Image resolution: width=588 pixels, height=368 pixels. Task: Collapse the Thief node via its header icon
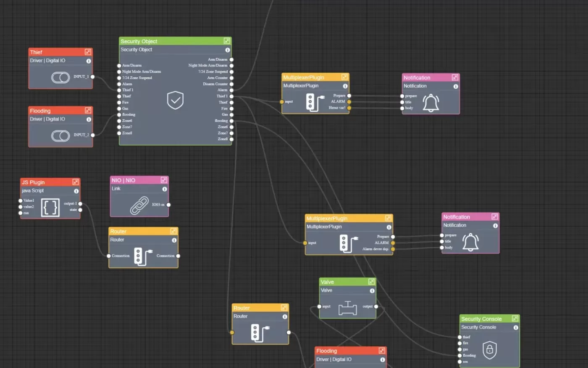pos(88,52)
